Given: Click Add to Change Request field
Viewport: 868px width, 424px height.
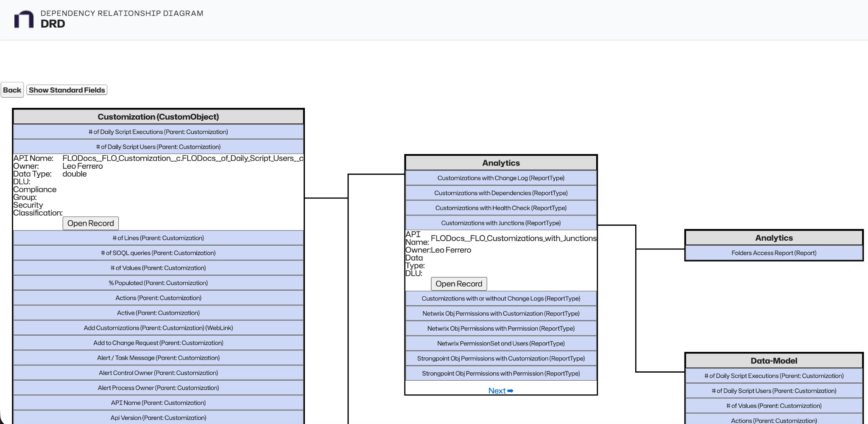Looking at the screenshot, I should (x=158, y=343).
